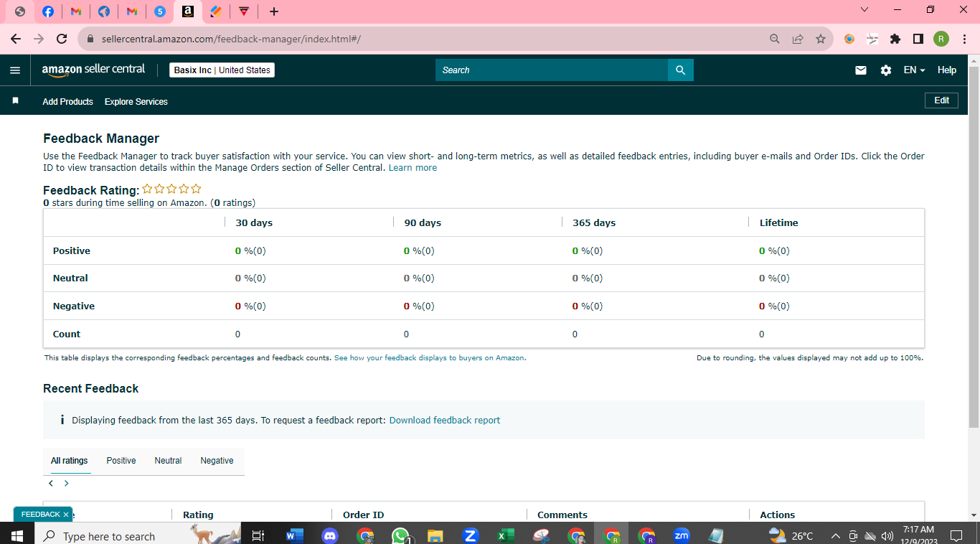Image resolution: width=980 pixels, height=544 pixels.
Task: Click the 30 days column header
Action: pos(254,223)
